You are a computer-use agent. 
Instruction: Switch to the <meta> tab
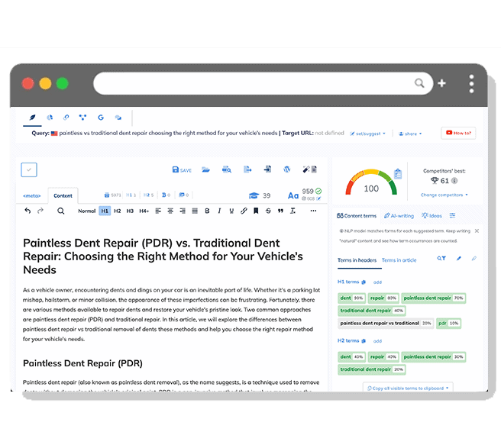[31, 195]
